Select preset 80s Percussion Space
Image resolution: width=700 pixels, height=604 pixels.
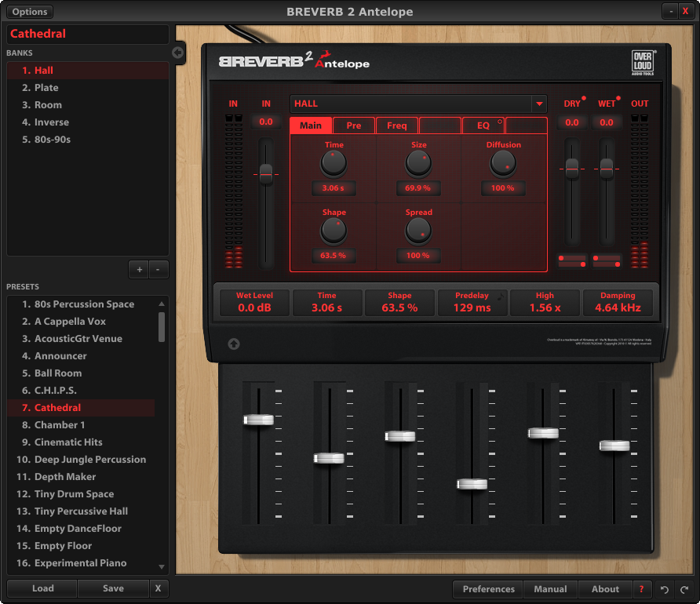[x=81, y=304]
